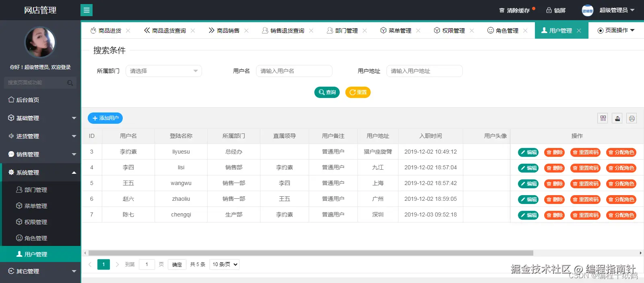644x283 pixels.
Task: Click 锁屏 to lock the screen
Action: point(556,10)
